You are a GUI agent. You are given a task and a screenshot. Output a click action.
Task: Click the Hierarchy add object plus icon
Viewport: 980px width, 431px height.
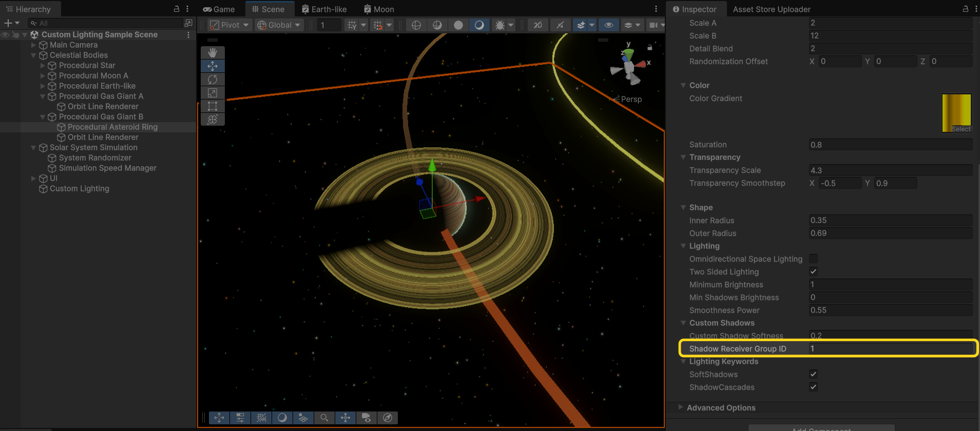point(8,23)
